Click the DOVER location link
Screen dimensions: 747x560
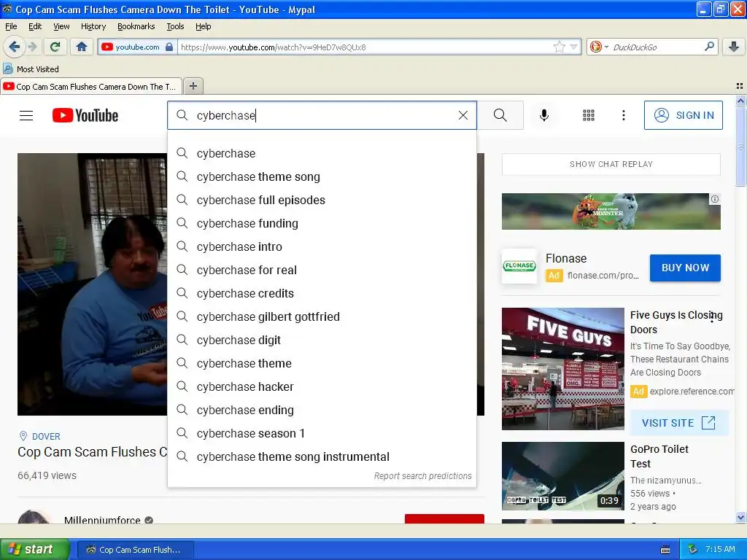coord(46,436)
